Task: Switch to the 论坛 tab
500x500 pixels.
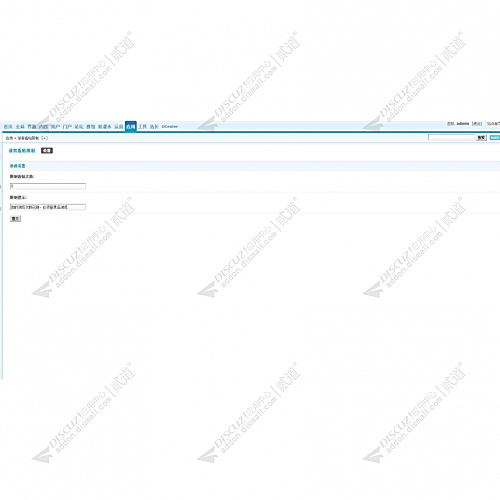Action: click(x=79, y=127)
